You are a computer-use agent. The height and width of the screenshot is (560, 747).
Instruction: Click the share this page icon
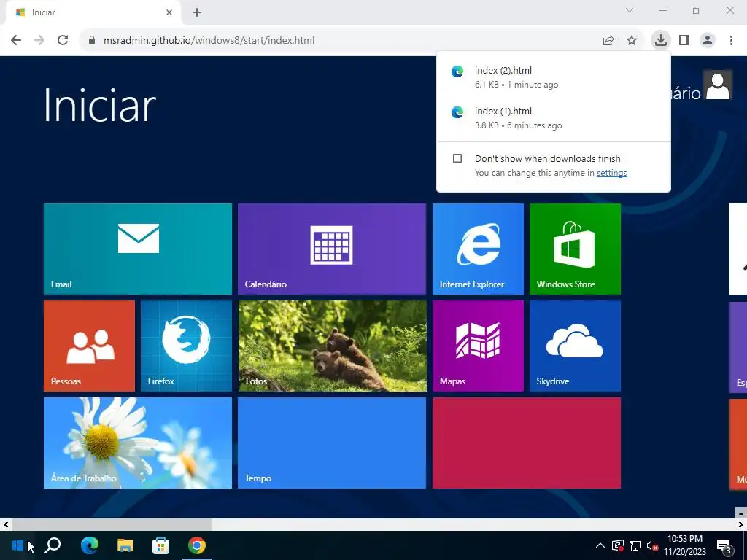point(608,41)
